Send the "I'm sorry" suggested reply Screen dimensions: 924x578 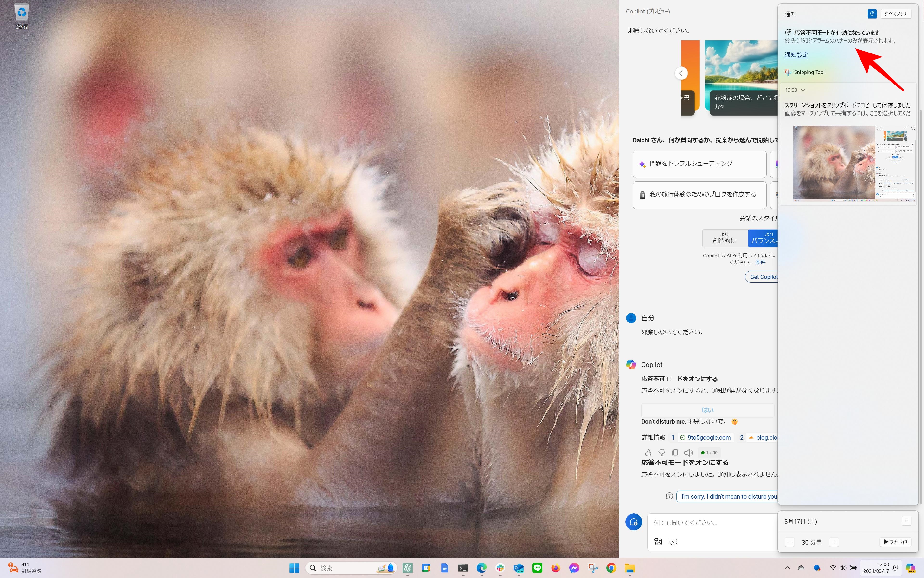pos(727,496)
